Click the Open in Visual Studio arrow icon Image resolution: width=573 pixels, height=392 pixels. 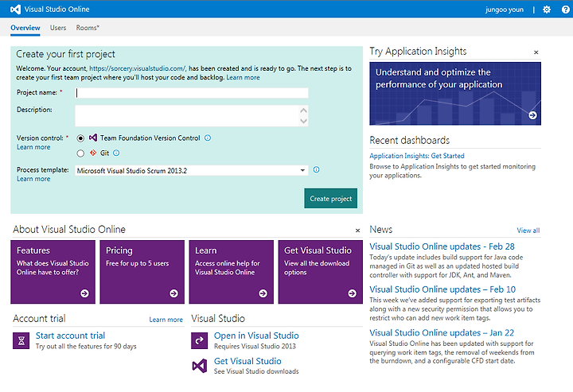(200, 340)
